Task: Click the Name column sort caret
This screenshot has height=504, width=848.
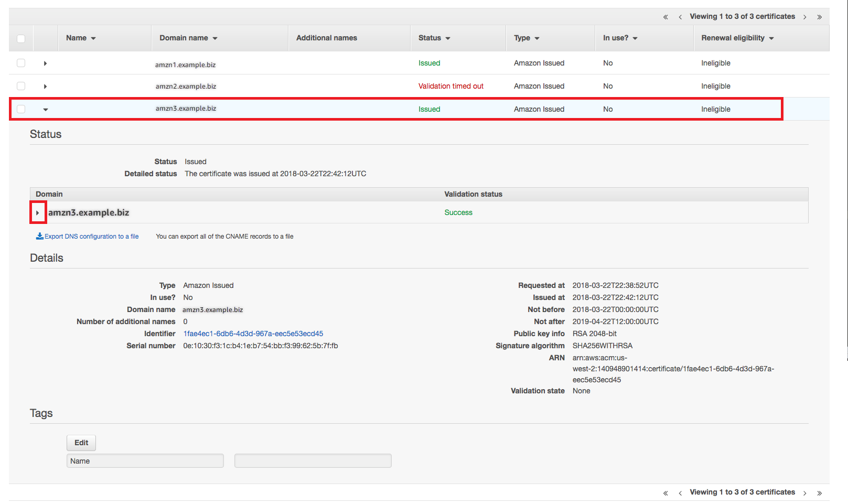Action: [x=94, y=38]
